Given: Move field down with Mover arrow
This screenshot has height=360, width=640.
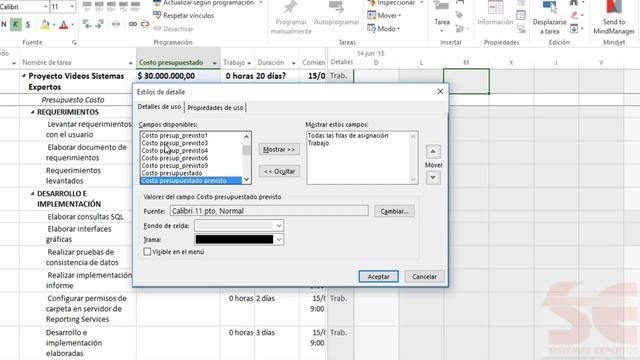Looking at the screenshot, I should click(x=433, y=178).
